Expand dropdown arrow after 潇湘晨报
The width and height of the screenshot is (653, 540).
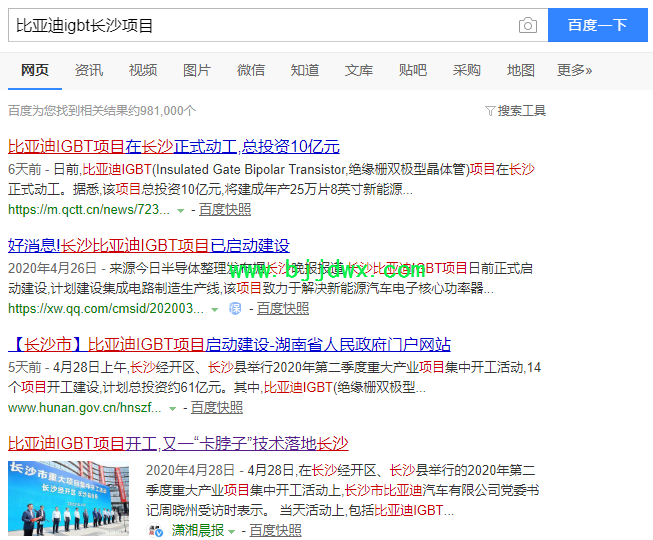pos(232,532)
